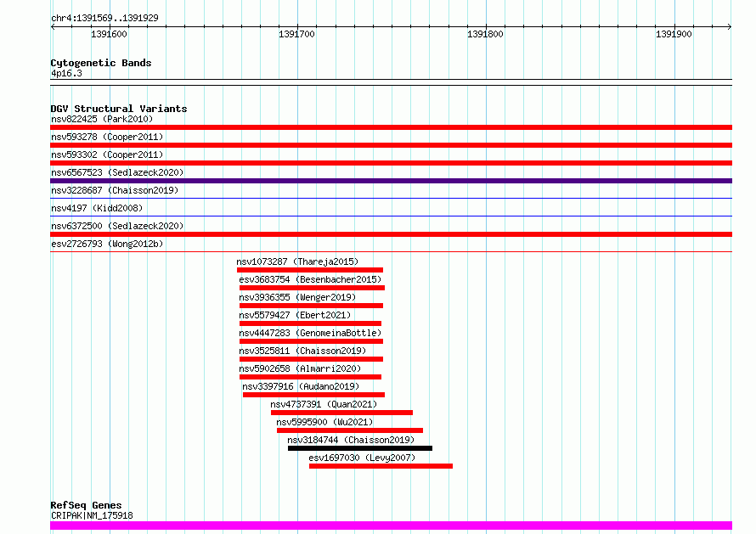Click the nsv1073287 red variant bar
This screenshot has width=756, height=534.
[310, 270]
